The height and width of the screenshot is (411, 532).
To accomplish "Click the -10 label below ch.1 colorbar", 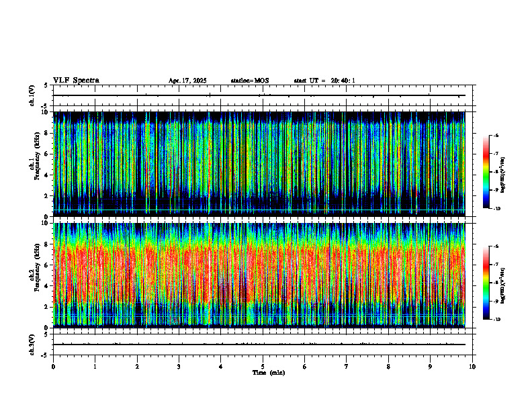I will coord(496,209).
